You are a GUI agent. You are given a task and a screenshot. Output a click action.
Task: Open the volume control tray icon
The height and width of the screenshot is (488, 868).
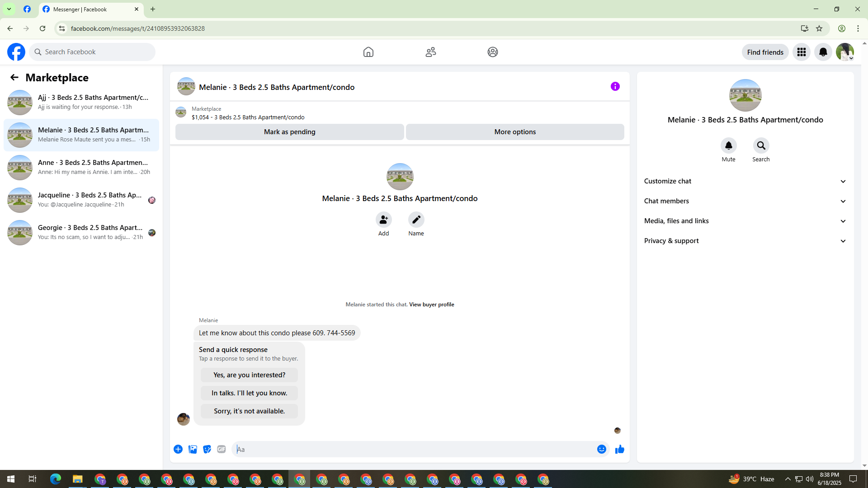(x=809, y=479)
